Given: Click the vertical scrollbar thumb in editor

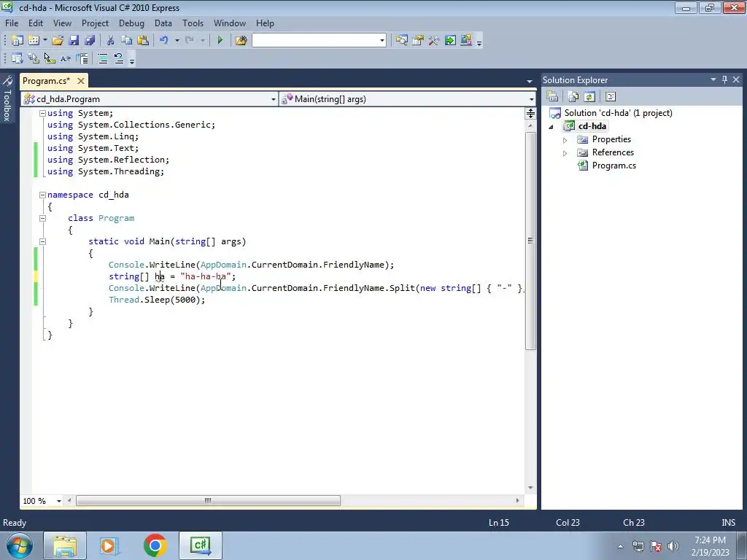Looking at the screenshot, I should click(x=530, y=241).
